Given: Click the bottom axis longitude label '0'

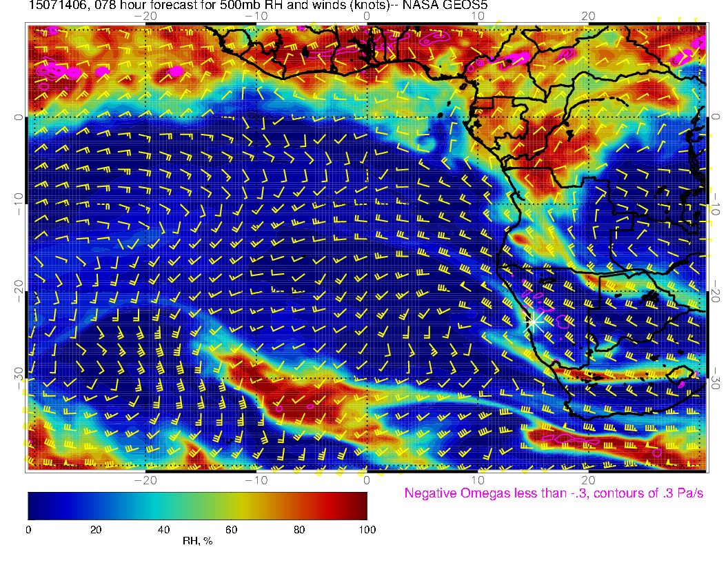Looking at the screenshot, I should coord(367,480).
